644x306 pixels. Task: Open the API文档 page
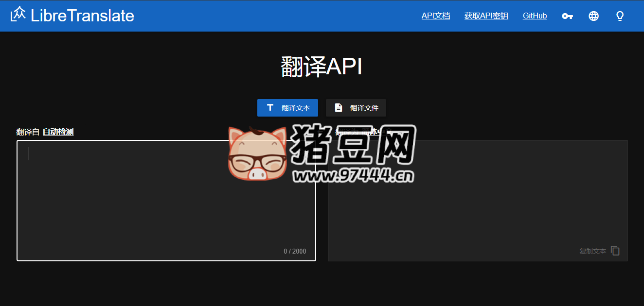435,16
